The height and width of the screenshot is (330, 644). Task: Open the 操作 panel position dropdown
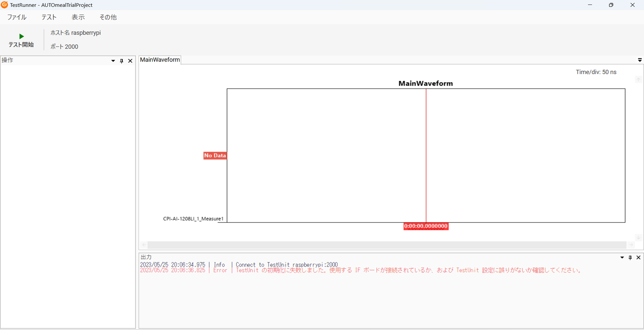113,61
